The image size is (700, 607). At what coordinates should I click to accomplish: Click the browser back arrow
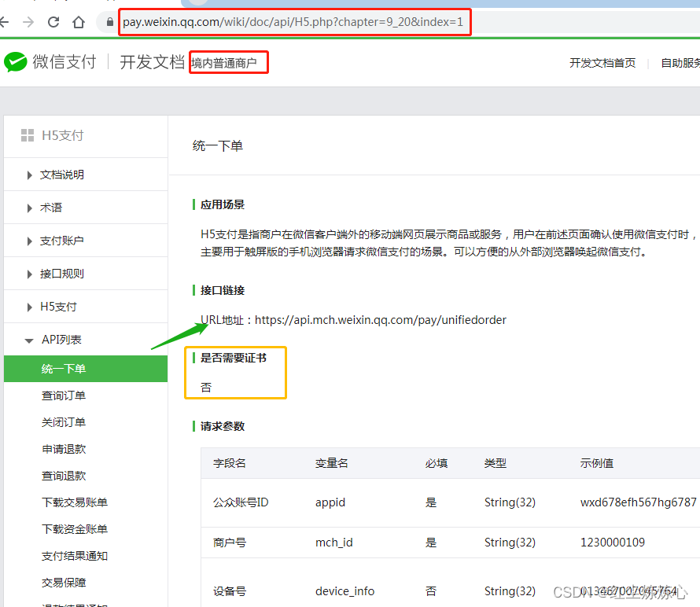click(x=4, y=22)
